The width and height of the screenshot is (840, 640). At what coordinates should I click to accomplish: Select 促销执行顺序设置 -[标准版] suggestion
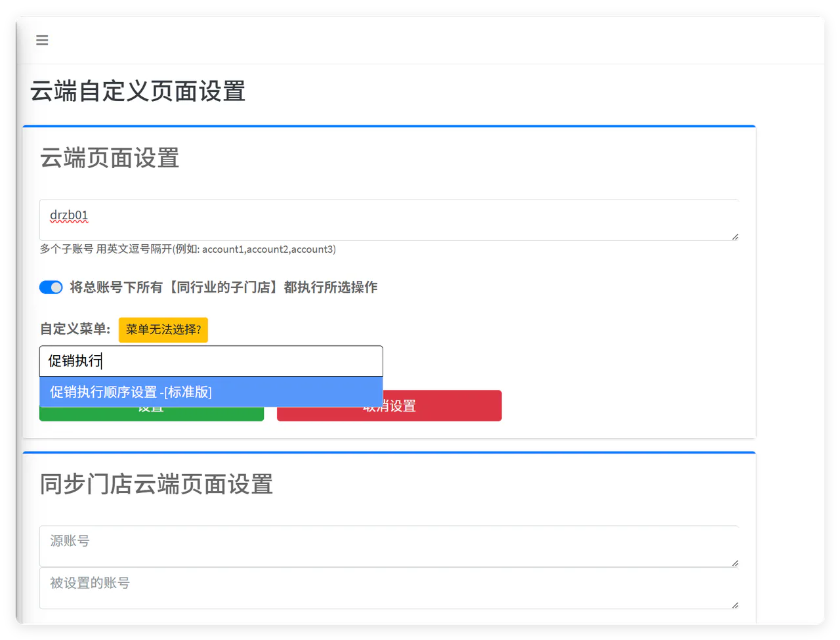211,392
